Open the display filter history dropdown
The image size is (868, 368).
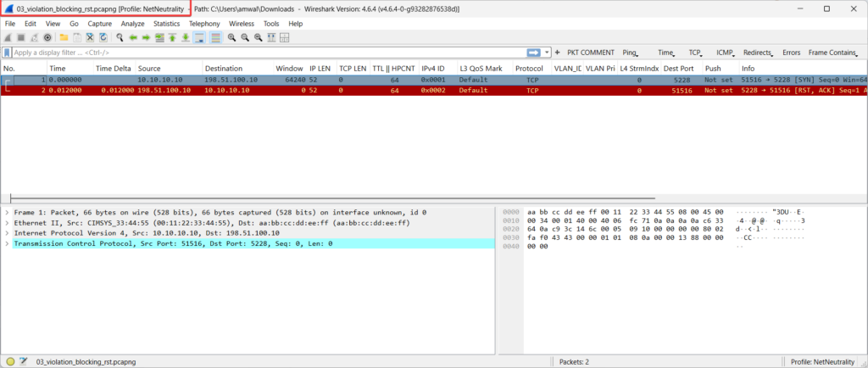(547, 53)
